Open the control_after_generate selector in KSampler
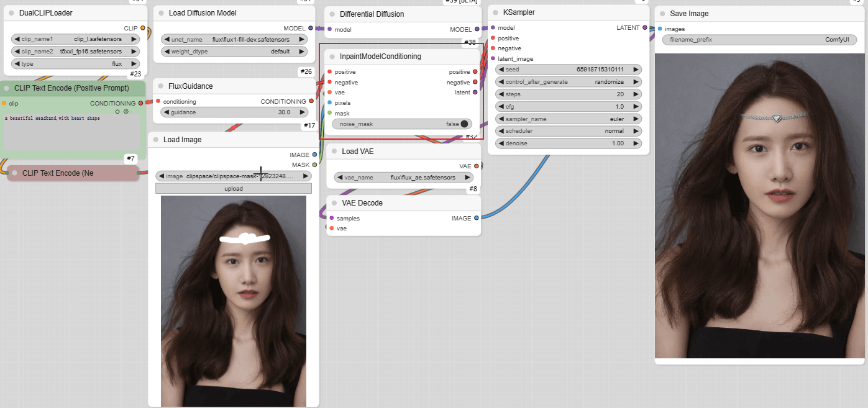Image resolution: width=868 pixels, height=408 pixels. point(569,82)
